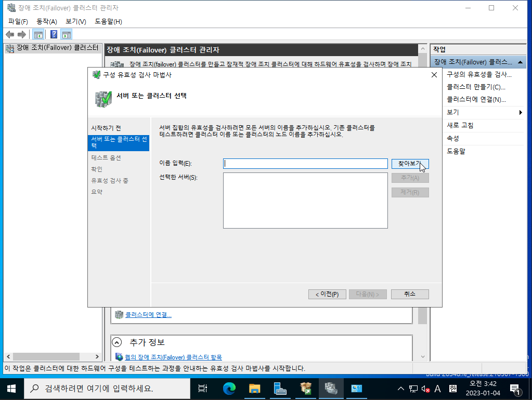The height and width of the screenshot is (400, 532).
Task: Click 구성의 유효성을 검사 in the actions pane
Action: 479,75
